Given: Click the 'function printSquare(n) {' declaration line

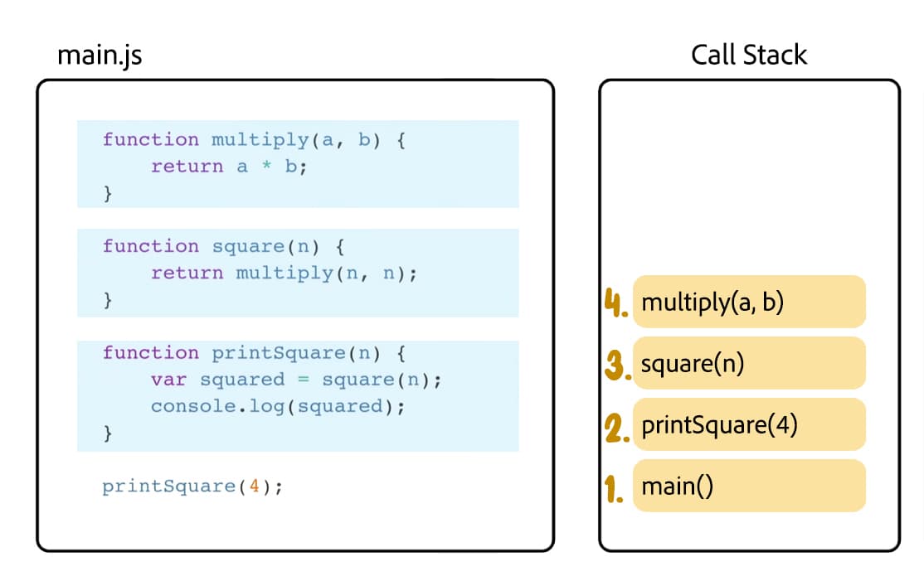Looking at the screenshot, I should (253, 353).
